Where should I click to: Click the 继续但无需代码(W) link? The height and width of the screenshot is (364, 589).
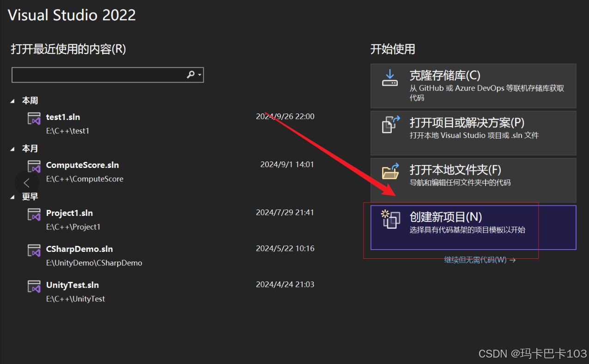[480, 260]
